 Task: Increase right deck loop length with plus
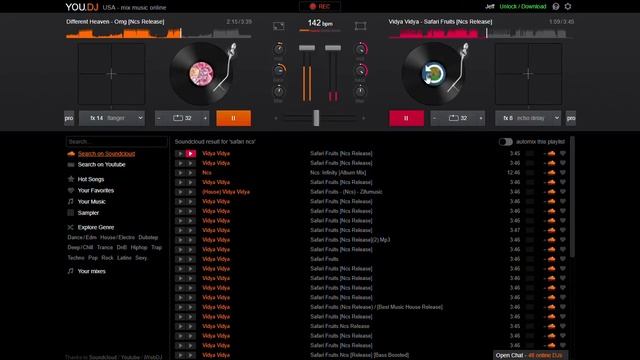[481, 118]
